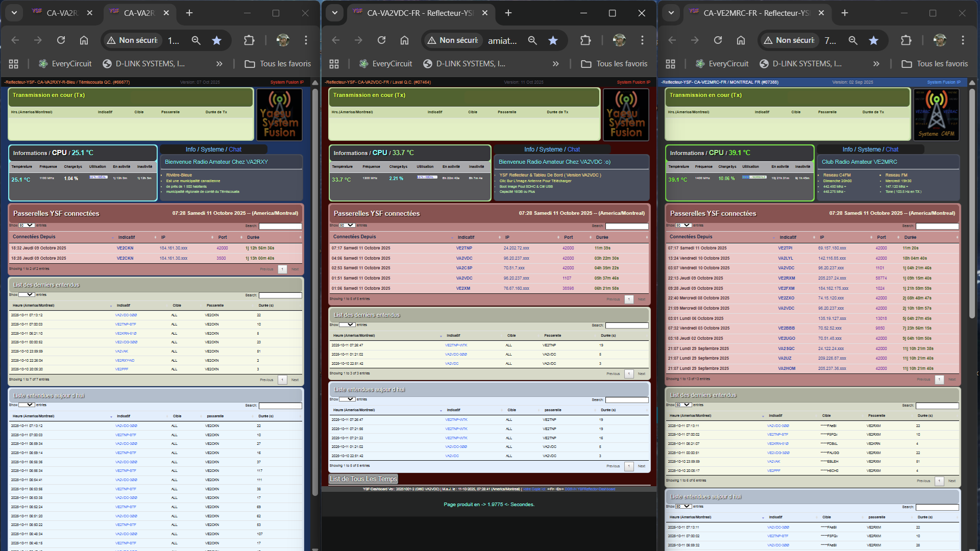This screenshot has height=551, width=980.
Task: Click reload icon in the left browser window
Action: pyautogui.click(x=61, y=40)
